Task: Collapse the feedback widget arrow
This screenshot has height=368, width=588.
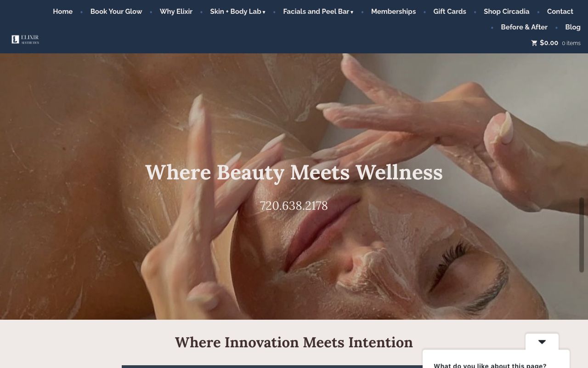Action: (x=542, y=342)
